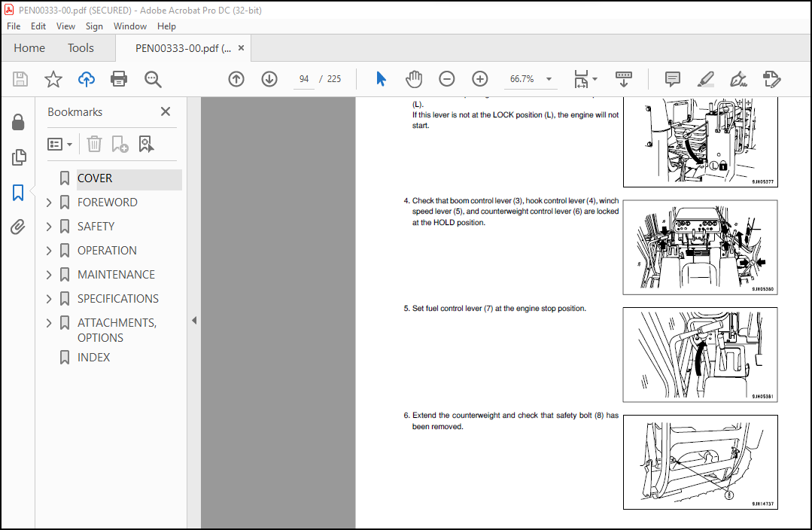Open the File menu
The width and height of the screenshot is (812, 530).
pyautogui.click(x=14, y=26)
